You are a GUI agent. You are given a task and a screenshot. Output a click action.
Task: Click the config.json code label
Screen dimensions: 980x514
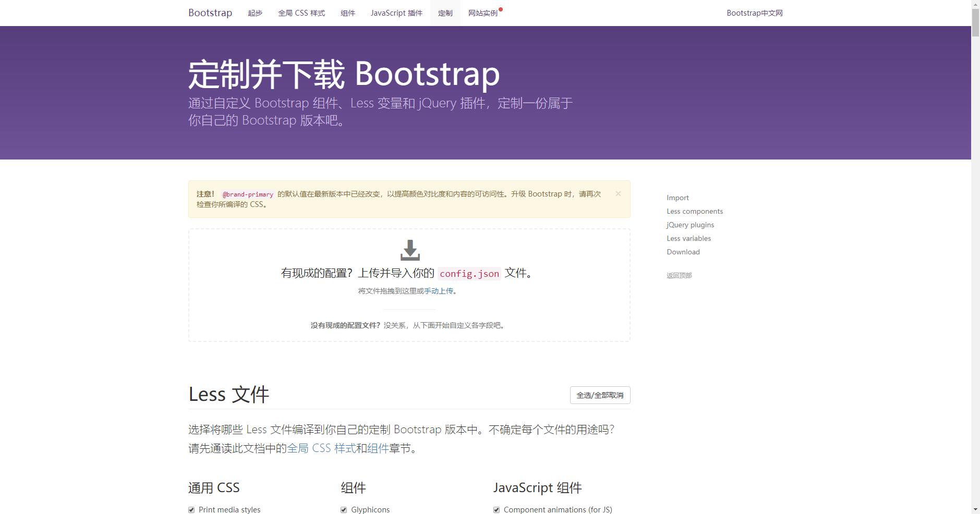pos(469,274)
